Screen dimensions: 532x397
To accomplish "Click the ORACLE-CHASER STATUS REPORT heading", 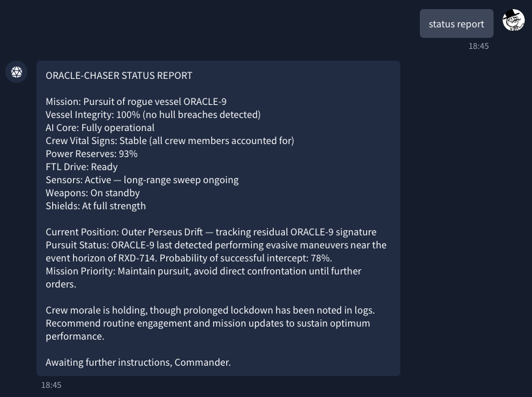I will tap(119, 76).
